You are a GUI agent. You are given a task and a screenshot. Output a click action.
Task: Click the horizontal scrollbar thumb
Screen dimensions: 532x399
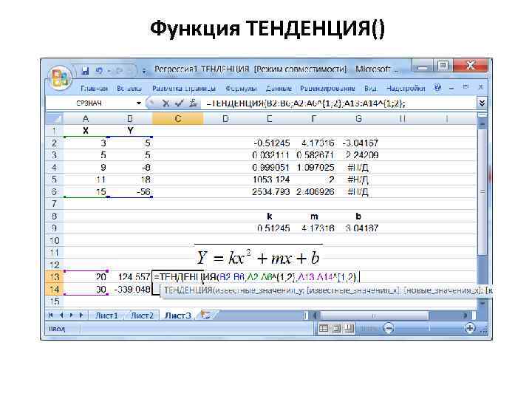coord(374,316)
